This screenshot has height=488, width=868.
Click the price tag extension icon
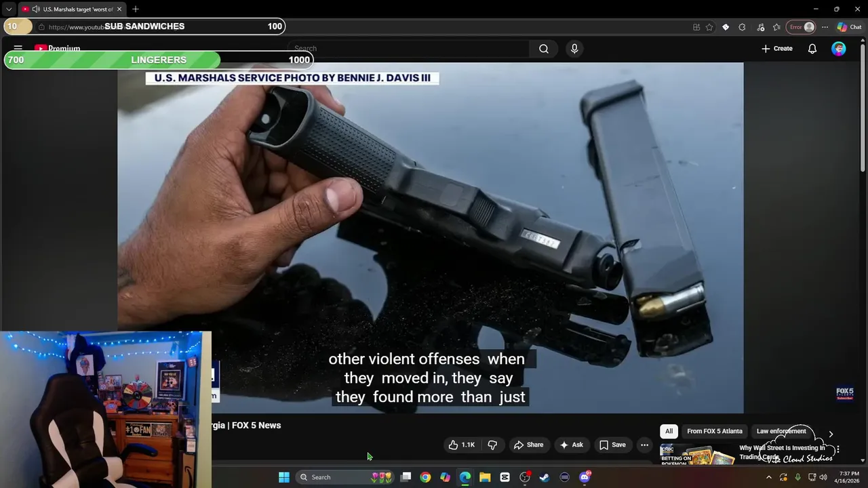tap(726, 27)
